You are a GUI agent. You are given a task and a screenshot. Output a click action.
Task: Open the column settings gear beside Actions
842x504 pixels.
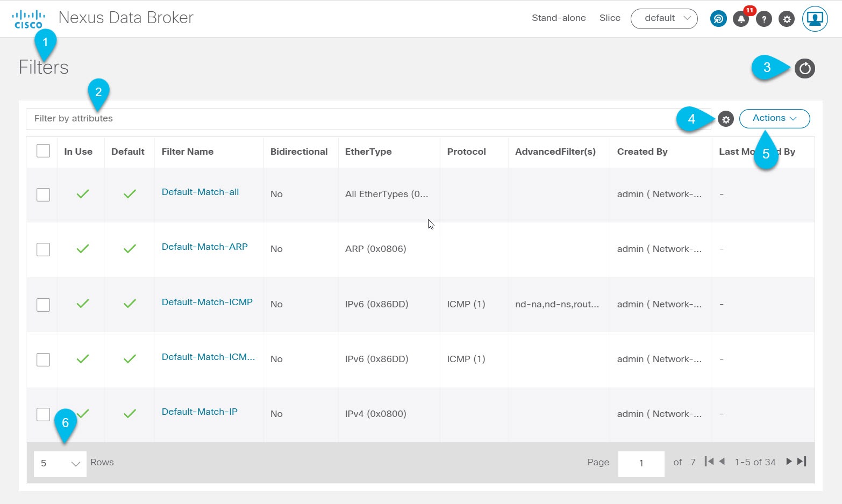(x=726, y=119)
